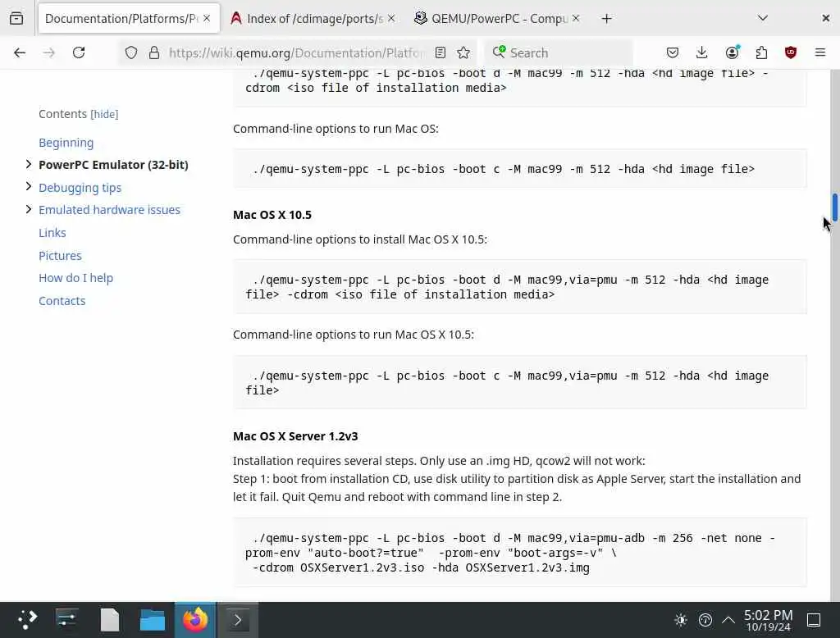Open the How do I help section
Image resolution: width=840 pixels, height=638 pixels.
click(x=75, y=277)
